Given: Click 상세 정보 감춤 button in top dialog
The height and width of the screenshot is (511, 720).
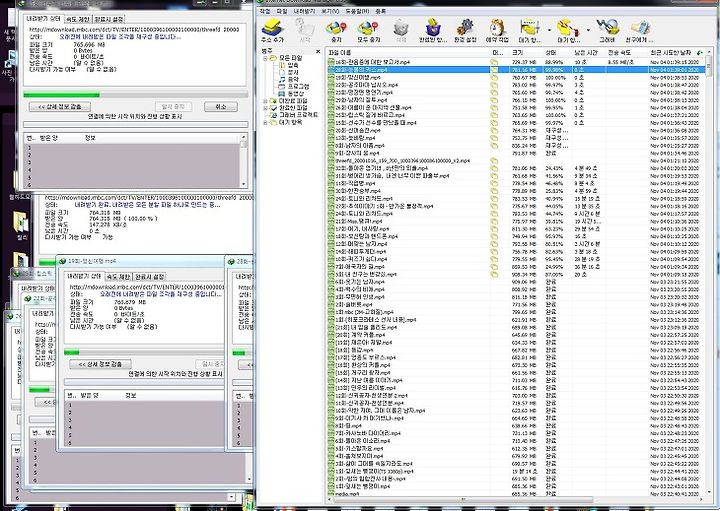Looking at the screenshot, I should pos(60,107).
